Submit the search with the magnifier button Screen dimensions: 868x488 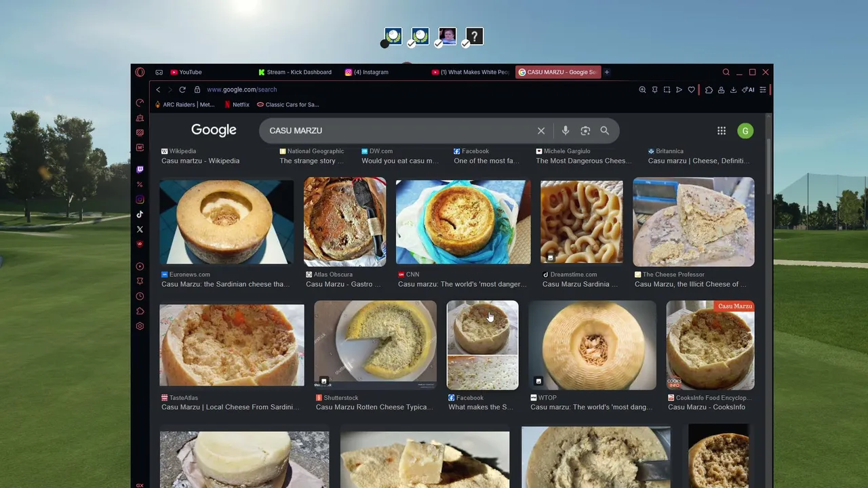pyautogui.click(x=604, y=131)
